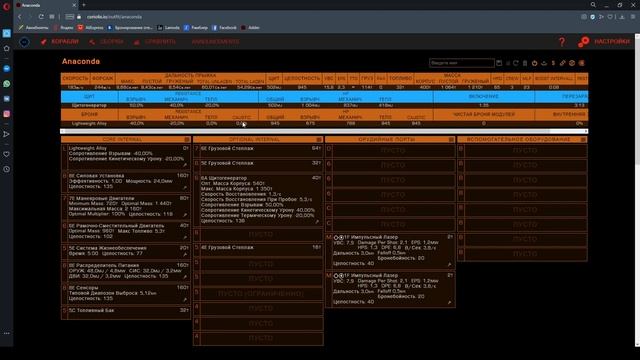Open the Lightweight Alloy bulkhead slot
The width and height of the screenshot is (640, 360).
126,157
